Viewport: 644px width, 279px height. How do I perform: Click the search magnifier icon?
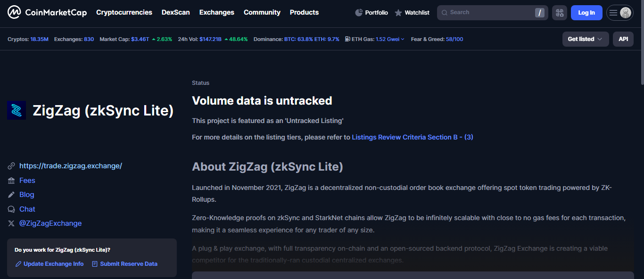point(444,13)
